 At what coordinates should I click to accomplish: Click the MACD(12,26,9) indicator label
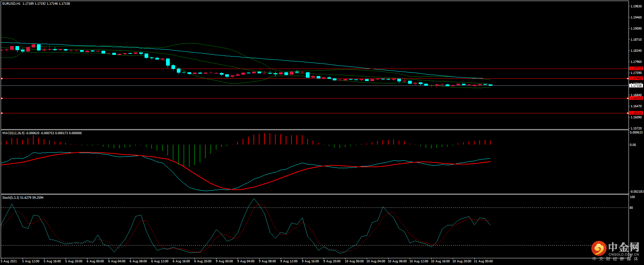[x=13, y=133]
